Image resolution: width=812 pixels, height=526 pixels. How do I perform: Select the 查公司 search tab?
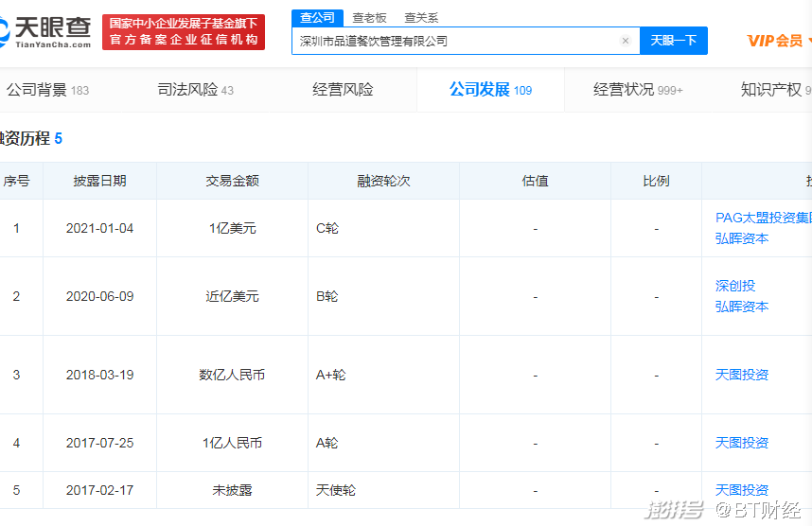click(x=317, y=17)
